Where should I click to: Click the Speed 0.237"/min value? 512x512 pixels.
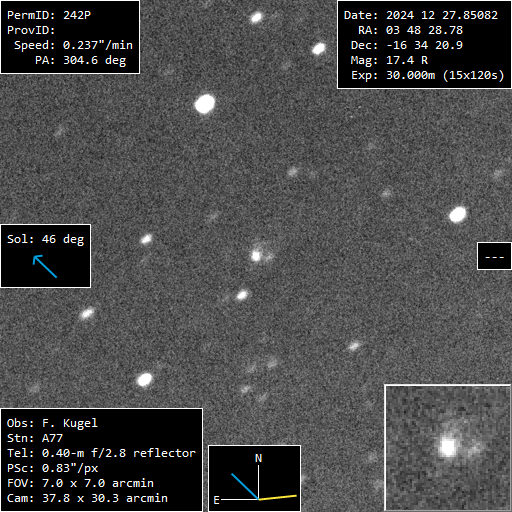click(x=98, y=45)
